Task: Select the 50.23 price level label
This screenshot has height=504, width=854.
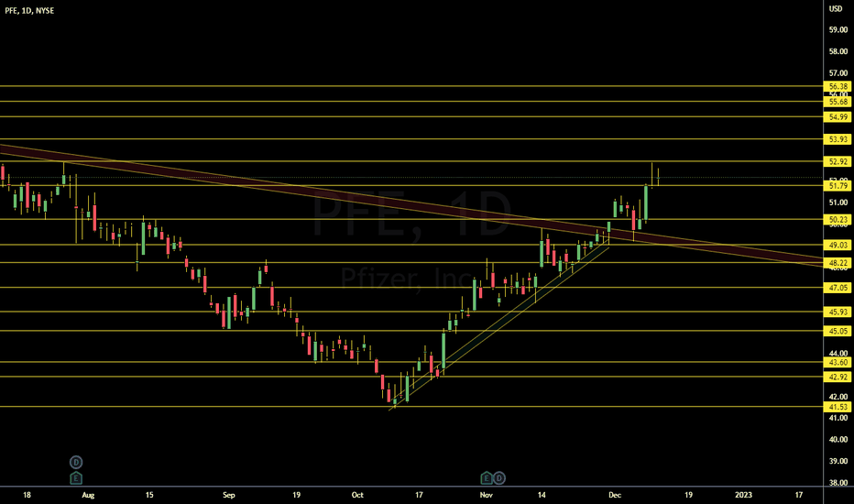Action: 838,220
